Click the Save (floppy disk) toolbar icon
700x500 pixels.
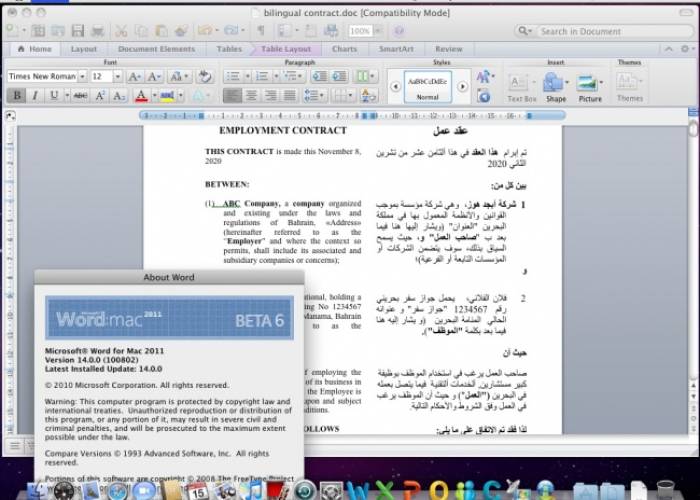pos(78,30)
